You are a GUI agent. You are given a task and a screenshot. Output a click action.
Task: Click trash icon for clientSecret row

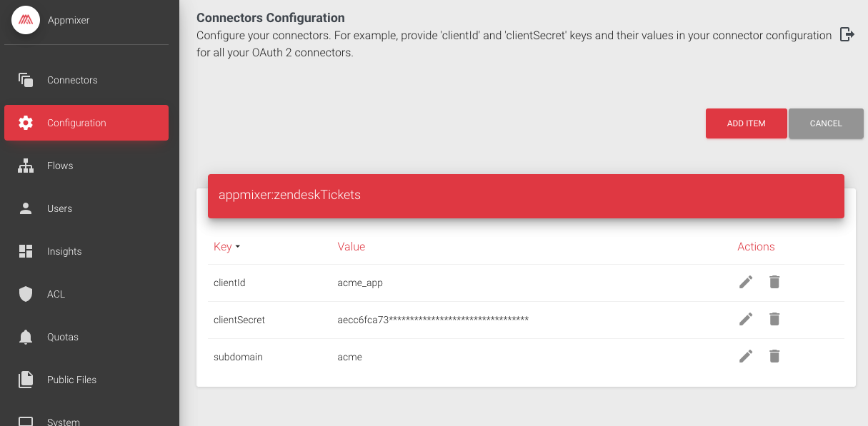[774, 319]
